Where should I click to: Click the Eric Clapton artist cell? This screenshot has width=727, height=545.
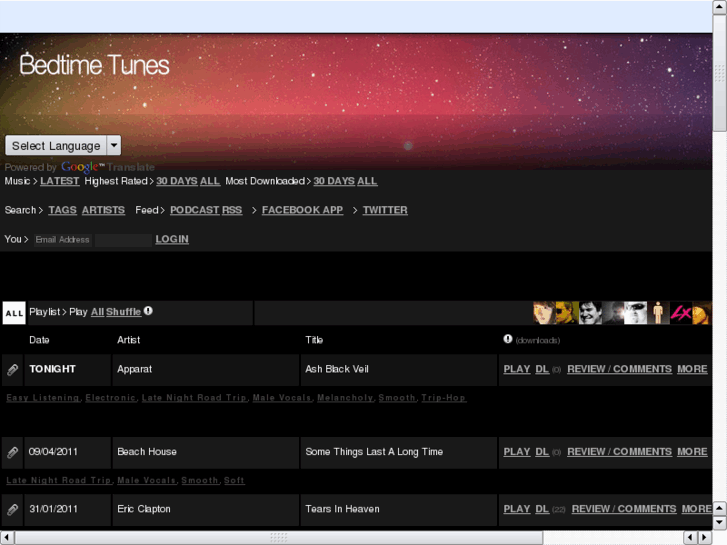[205, 510]
